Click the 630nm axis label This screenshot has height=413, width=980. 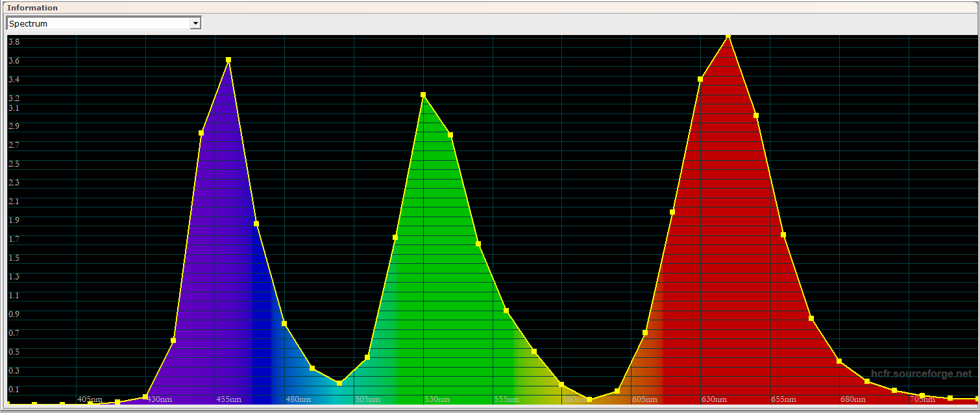[x=714, y=399]
